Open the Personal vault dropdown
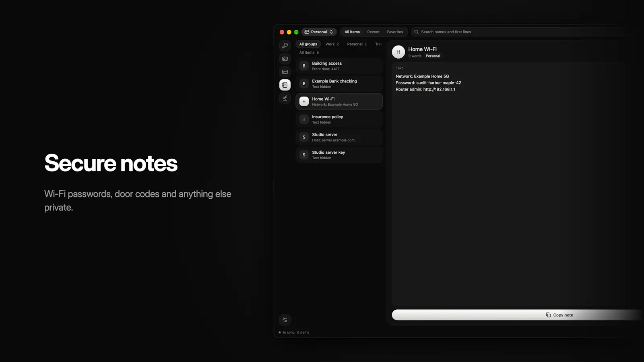This screenshot has width=644, height=362. 319,32
